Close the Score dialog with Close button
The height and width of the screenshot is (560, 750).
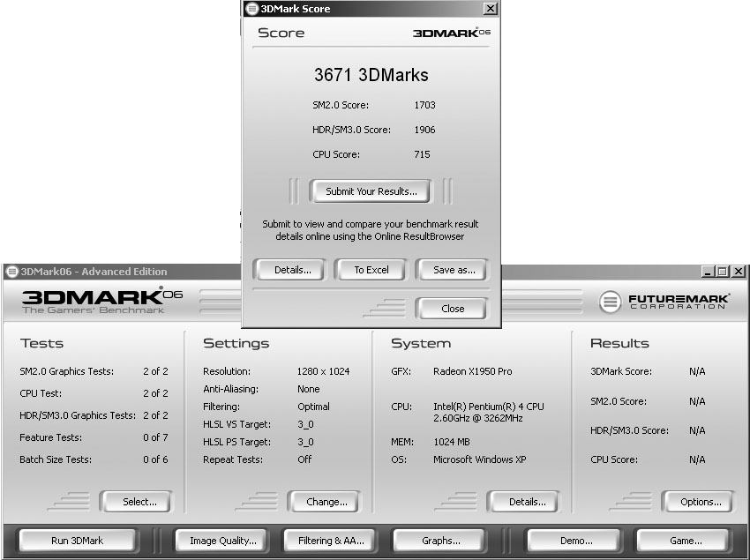[x=453, y=309]
